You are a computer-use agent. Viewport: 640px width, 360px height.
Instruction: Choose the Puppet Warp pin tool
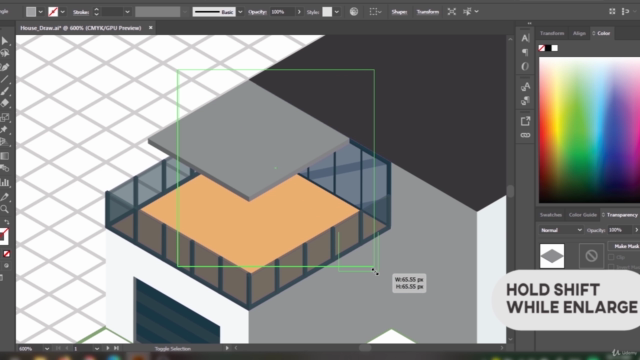click(4, 130)
